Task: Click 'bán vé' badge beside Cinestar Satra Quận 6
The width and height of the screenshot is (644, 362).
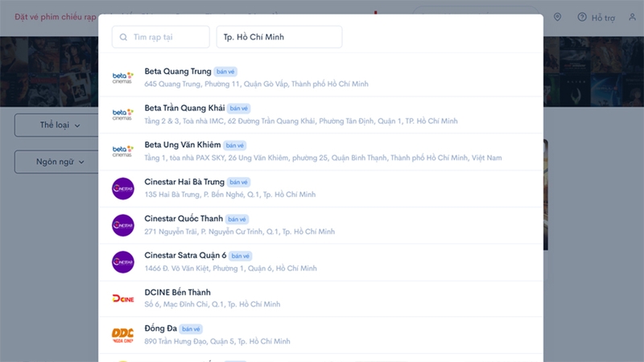Action: pos(240,256)
